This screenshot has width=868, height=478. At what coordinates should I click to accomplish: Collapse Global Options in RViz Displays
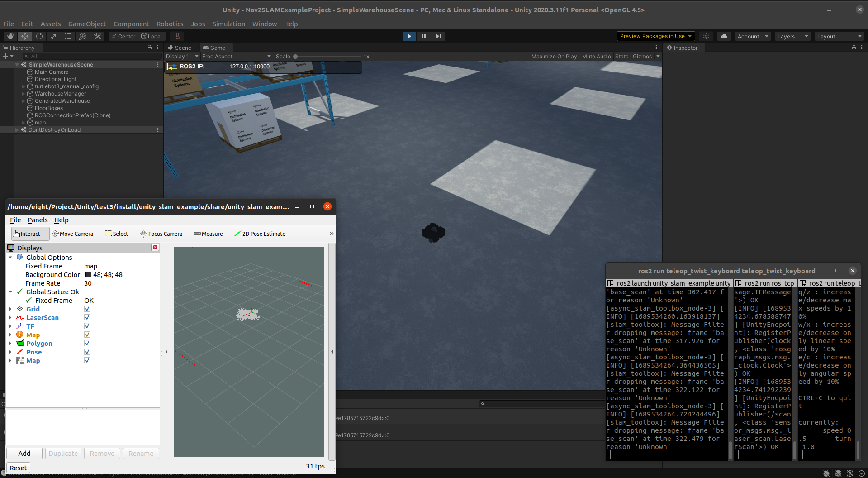tap(10, 257)
